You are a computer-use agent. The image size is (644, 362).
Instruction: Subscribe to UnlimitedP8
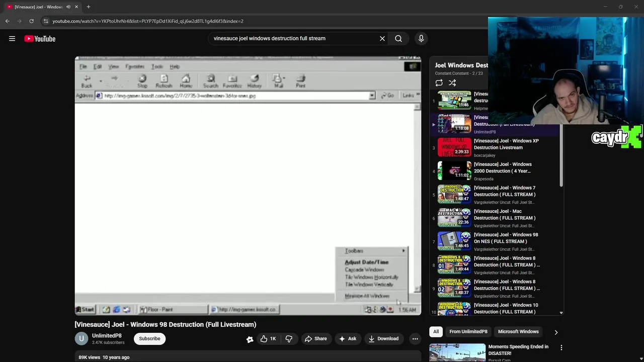[x=149, y=339]
